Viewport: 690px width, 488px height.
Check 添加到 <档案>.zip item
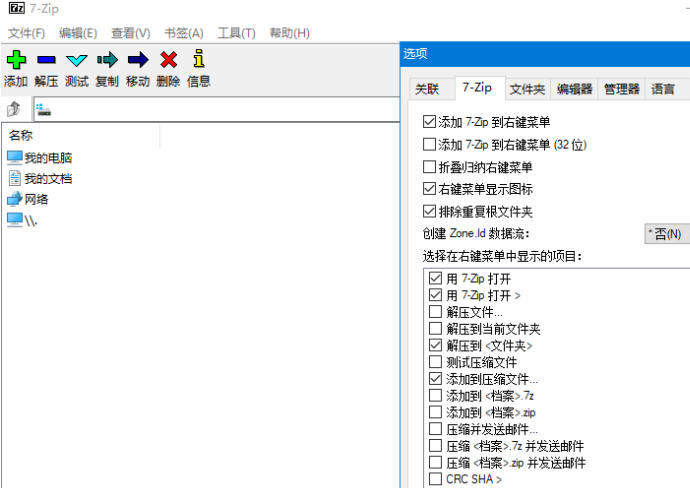point(435,412)
